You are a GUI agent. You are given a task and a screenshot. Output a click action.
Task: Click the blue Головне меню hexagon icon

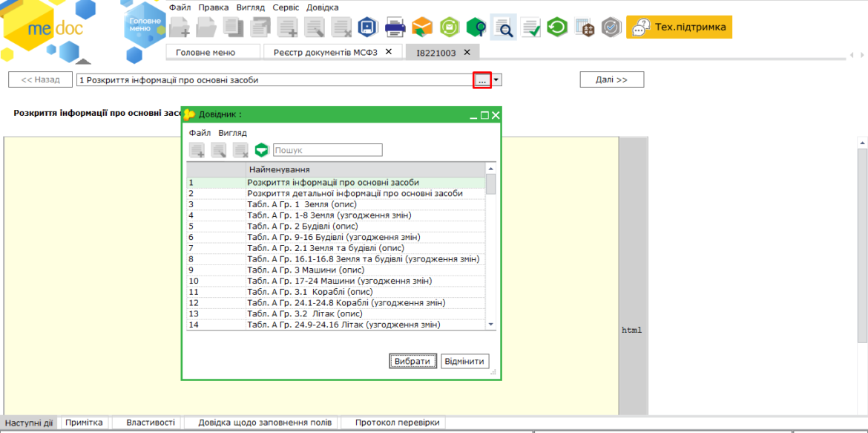coord(145,25)
